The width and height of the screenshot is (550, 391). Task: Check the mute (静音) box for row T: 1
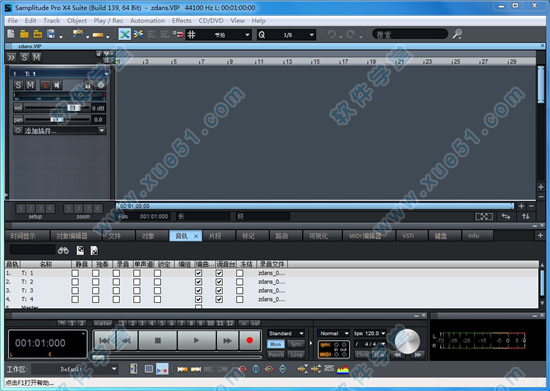[75, 273]
